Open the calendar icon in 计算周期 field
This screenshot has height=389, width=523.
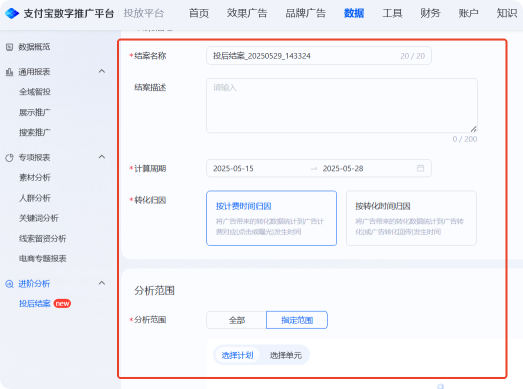[420, 168]
